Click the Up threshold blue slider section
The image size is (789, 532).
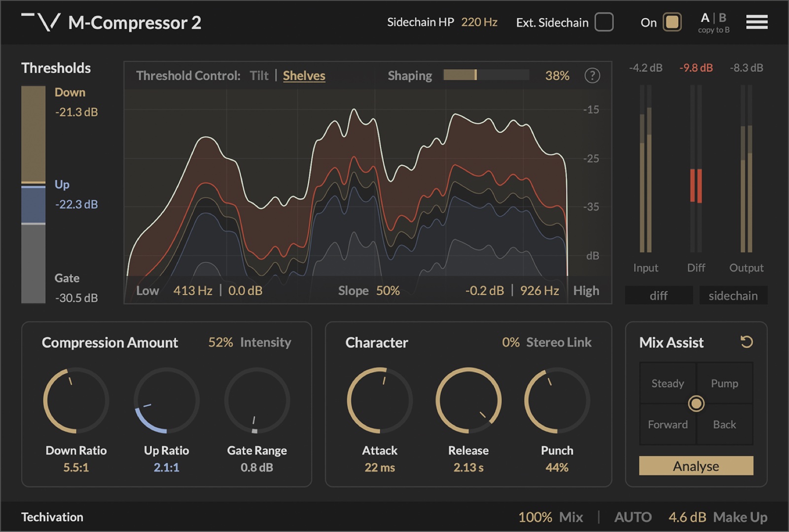pyautogui.click(x=33, y=205)
